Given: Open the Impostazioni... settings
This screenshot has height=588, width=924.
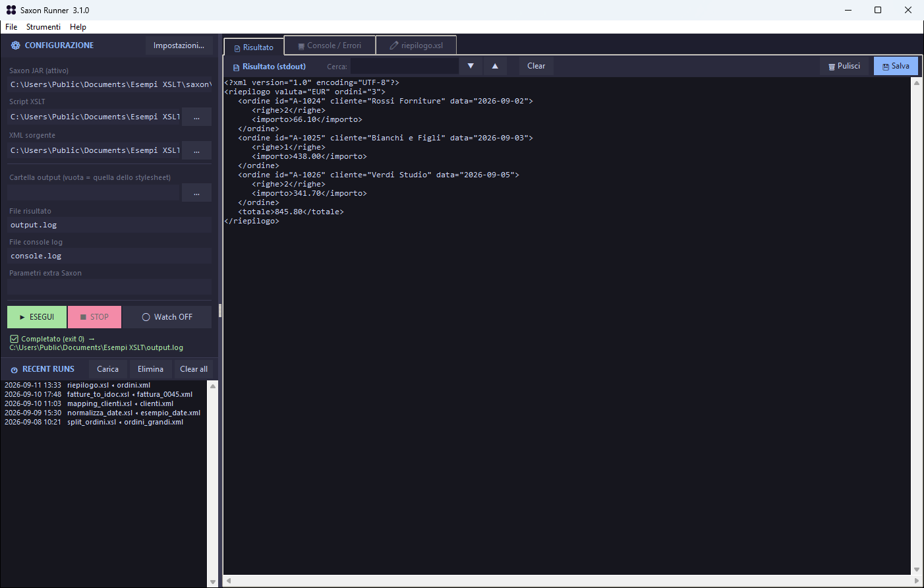Looking at the screenshot, I should click(x=179, y=45).
